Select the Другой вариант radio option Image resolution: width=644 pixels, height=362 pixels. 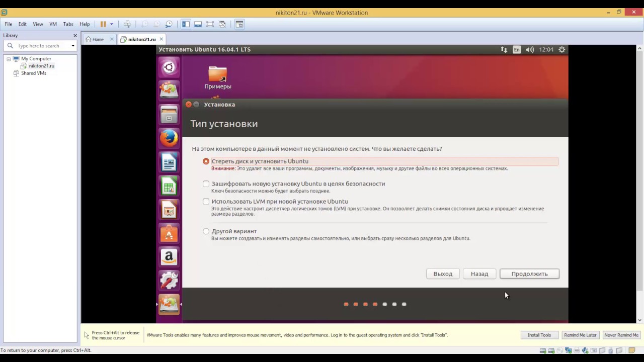click(206, 231)
